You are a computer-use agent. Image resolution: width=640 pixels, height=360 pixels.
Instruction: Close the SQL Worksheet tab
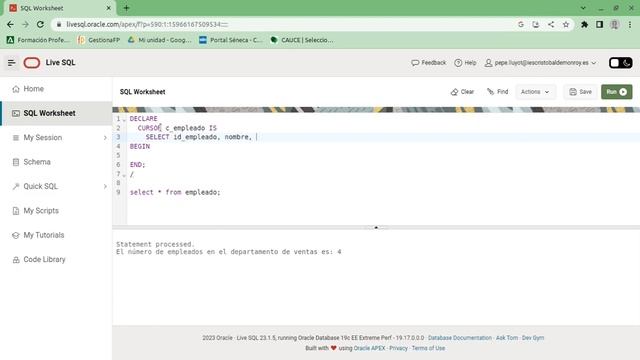(x=109, y=8)
